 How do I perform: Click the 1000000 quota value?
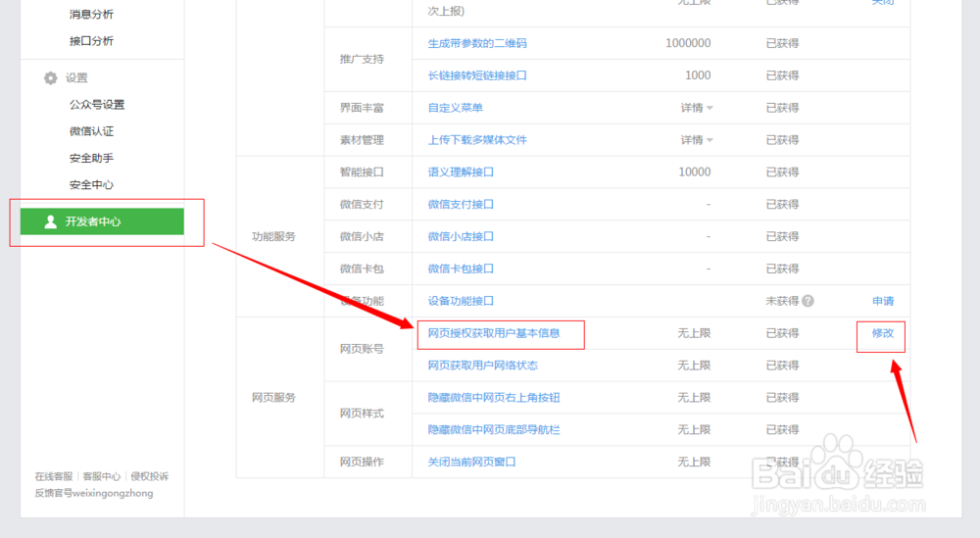(x=688, y=43)
